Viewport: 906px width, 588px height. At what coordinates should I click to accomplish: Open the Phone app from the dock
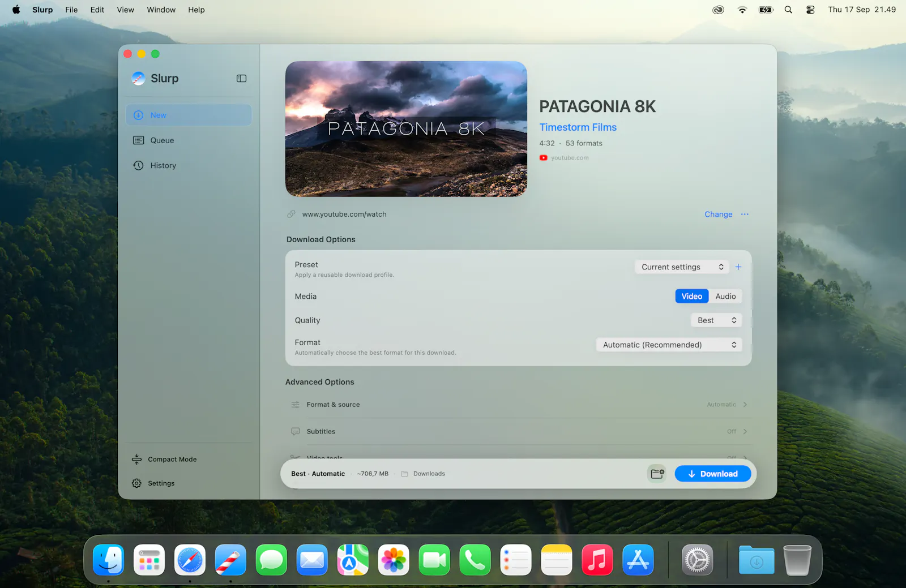pos(475,560)
